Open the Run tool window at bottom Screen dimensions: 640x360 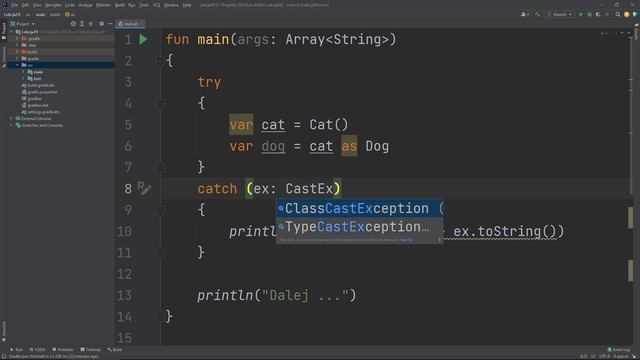16,349
